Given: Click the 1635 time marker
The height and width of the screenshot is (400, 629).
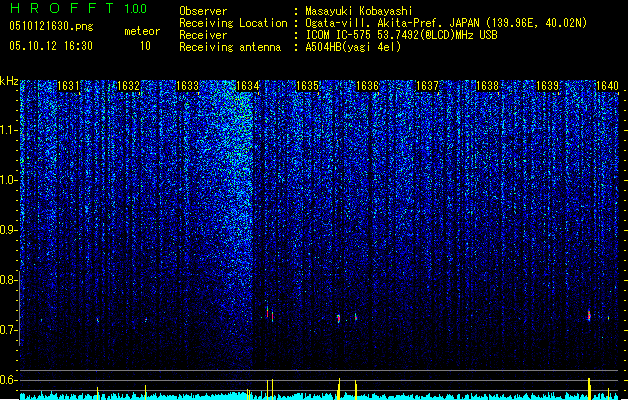Looking at the screenshot, I should click(307, 86).
